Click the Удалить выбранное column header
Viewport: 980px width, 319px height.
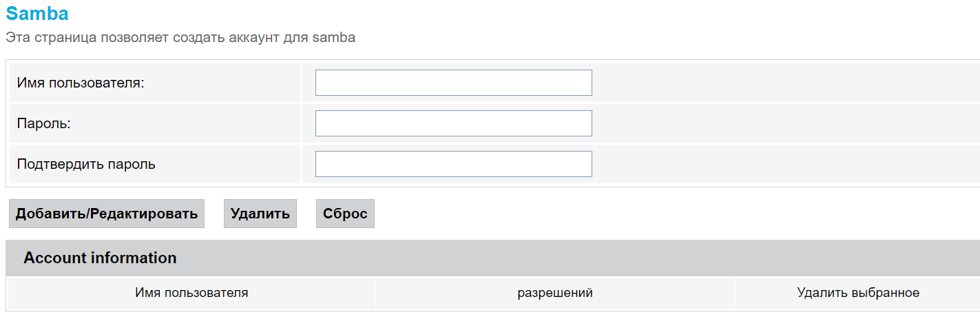pyautogui.click(x=857, y=293)
